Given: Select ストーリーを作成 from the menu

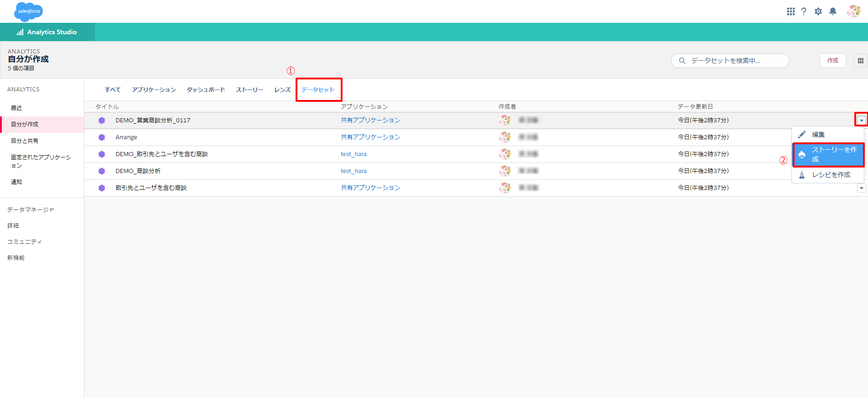Looking at the screenshot, I should tap(828, 155).
